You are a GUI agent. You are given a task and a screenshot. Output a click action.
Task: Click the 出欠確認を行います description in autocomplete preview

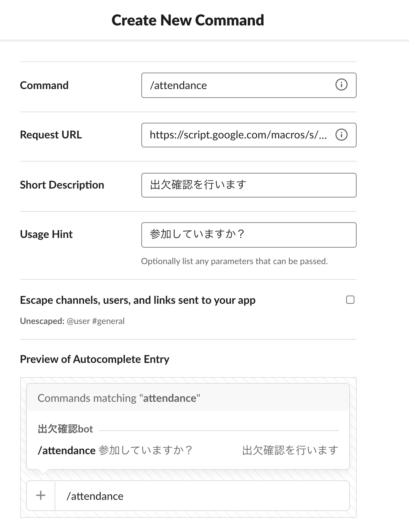[290, 450]
